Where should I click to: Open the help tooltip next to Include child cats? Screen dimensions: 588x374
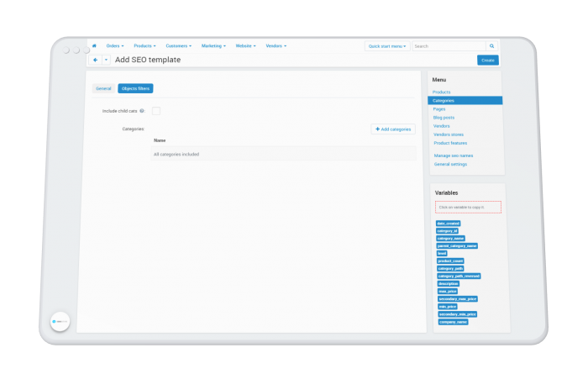tap(142, 111)
